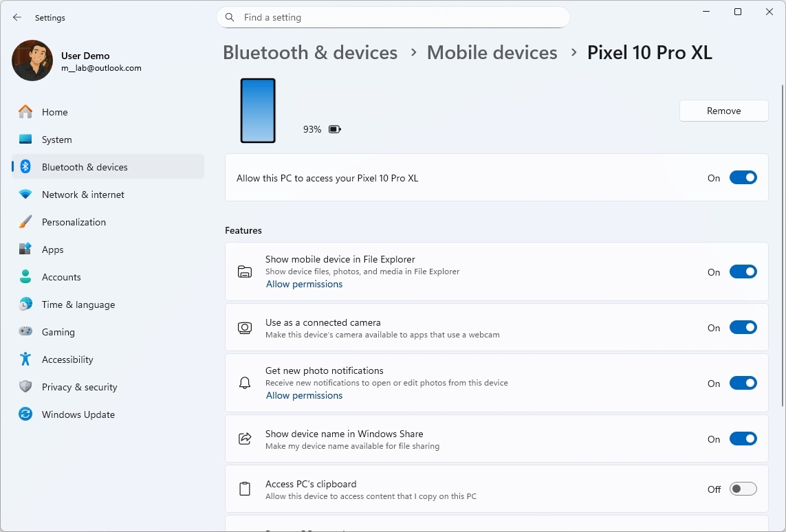Turn off Show device name in Windows Share

743,439
